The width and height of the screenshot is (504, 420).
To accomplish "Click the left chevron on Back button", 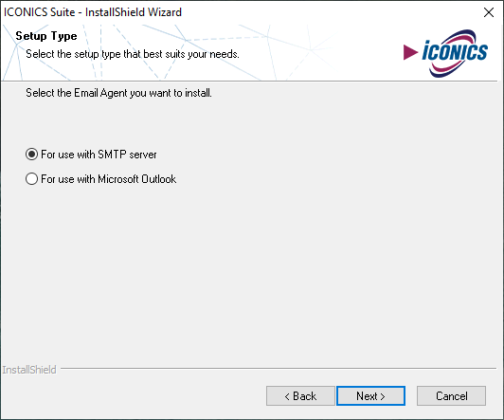I will pyautogui.click(x=287, y=396).
